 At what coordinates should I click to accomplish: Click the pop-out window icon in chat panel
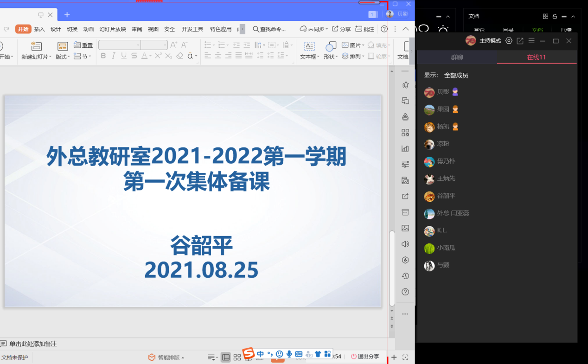[520, 41]
